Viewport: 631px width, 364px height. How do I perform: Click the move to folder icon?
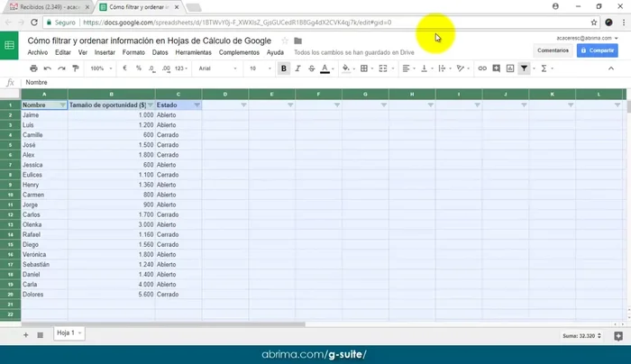point(298,41)
